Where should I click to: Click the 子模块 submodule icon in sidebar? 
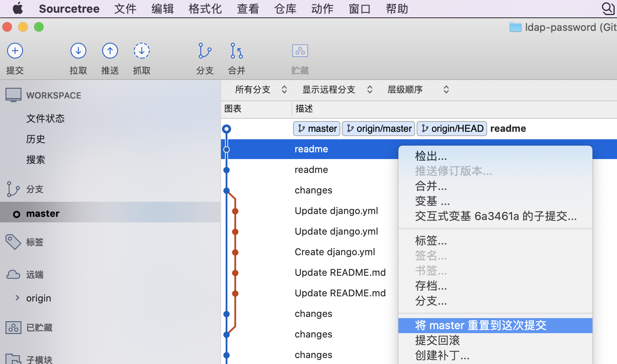[13, 359]
